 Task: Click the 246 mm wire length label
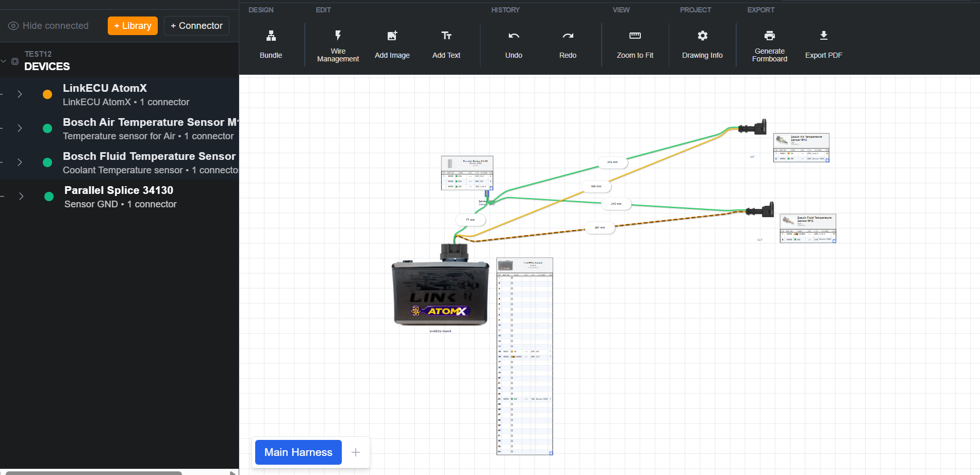pyautogui.click(x=612, y=162)
